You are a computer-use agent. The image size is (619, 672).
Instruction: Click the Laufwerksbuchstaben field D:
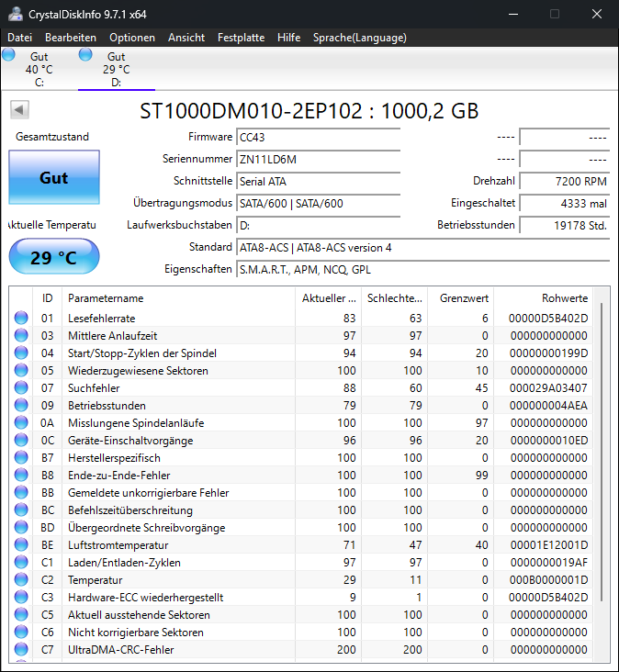[x=318, y=226]
